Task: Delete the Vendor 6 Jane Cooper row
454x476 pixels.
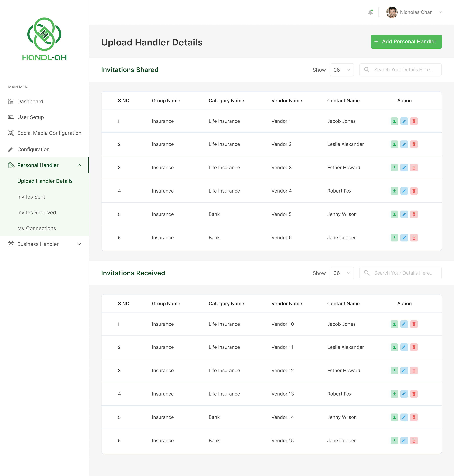Action: (x=414, y=238)
